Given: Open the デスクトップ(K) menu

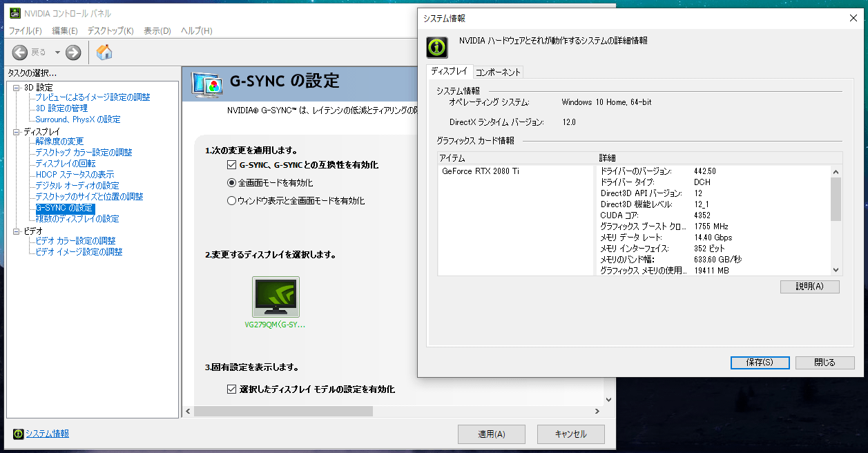Looking at the screenshot, I should click(x=110, y=31).
